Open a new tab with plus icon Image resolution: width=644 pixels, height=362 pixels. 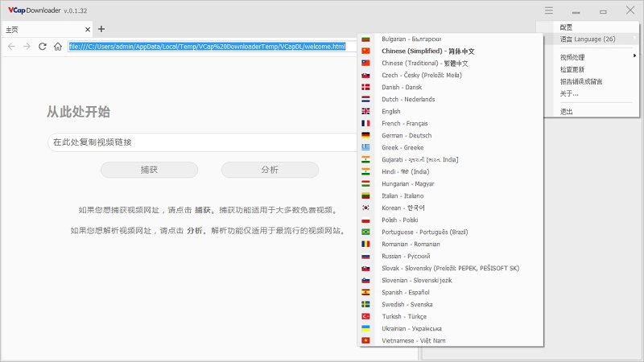point(101,29)
